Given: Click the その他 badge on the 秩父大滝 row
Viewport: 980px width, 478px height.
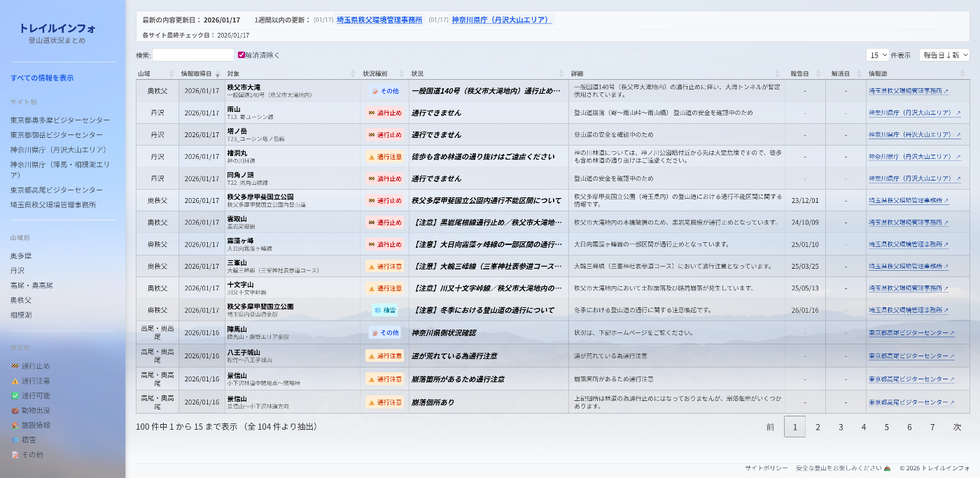Looking at the screenshot, I should coord(384,90).
